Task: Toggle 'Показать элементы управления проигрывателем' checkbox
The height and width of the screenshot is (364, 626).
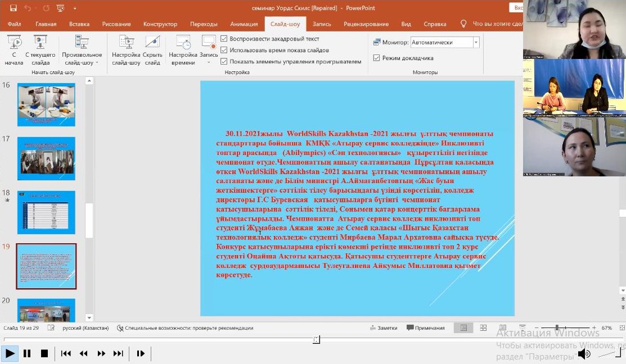Action: (224, 61)
